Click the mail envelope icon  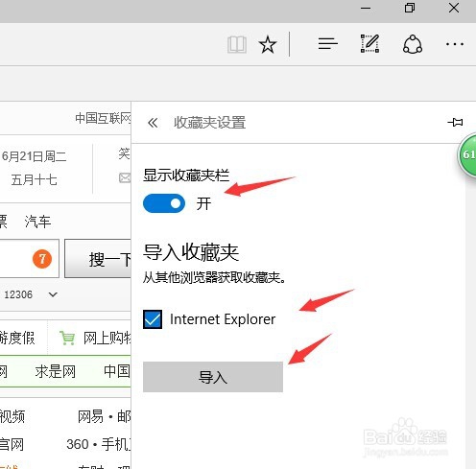[x=125, y=177]
